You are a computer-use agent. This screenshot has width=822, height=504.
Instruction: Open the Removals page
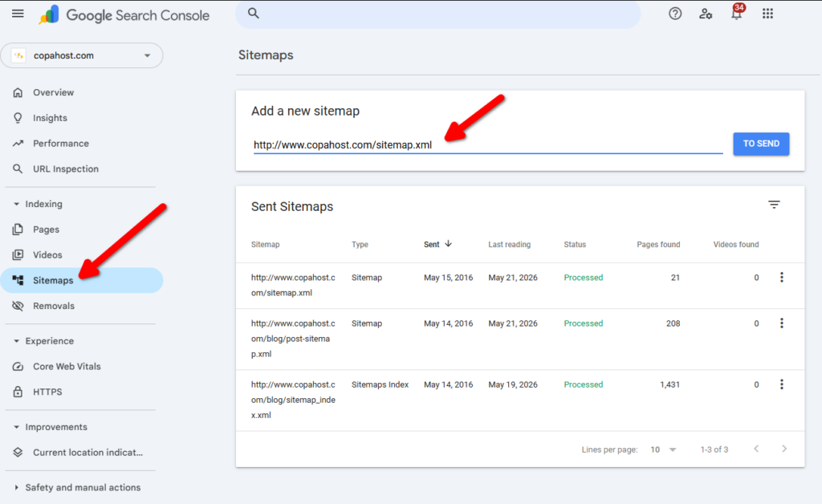tap(54, 306)
